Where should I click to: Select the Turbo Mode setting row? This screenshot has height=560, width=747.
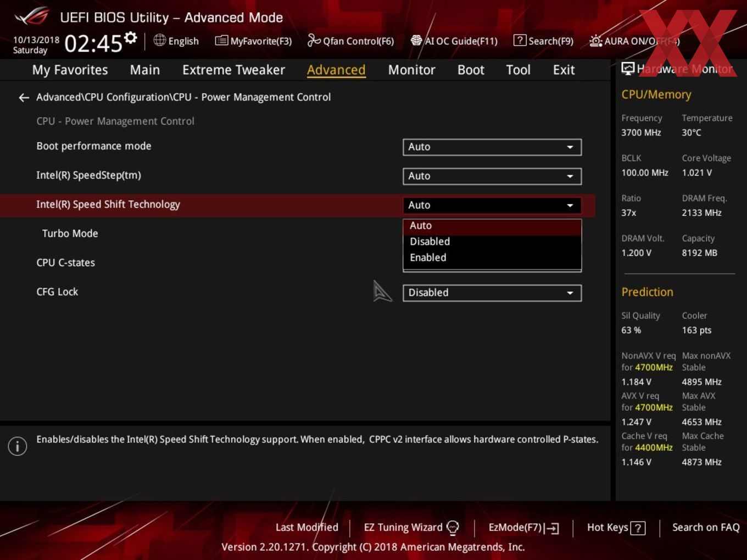click(70, 233)
